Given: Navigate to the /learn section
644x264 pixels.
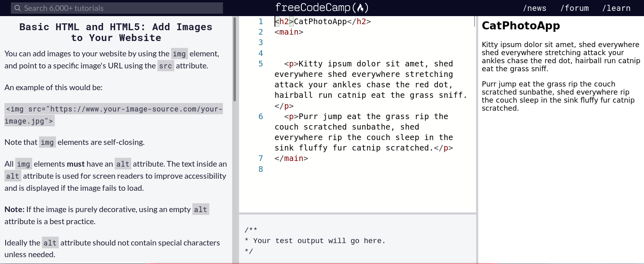Looking at the screenshot, I should pyautogui.click(x=616, y=8).
